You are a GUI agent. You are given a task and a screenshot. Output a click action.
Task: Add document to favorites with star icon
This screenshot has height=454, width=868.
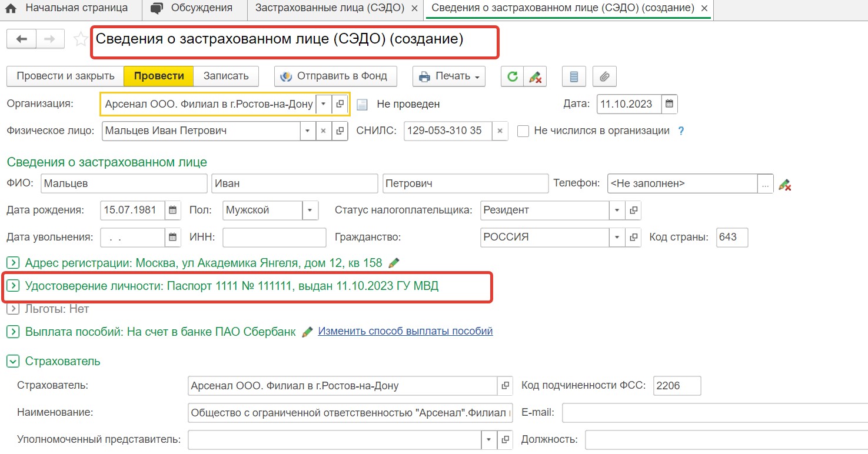click(80, 39)
